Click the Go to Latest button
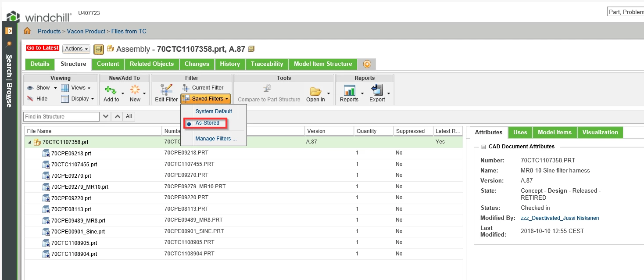The width and height of the screenshot is (644, 280). pyautogui.click(x=43, y=48)
